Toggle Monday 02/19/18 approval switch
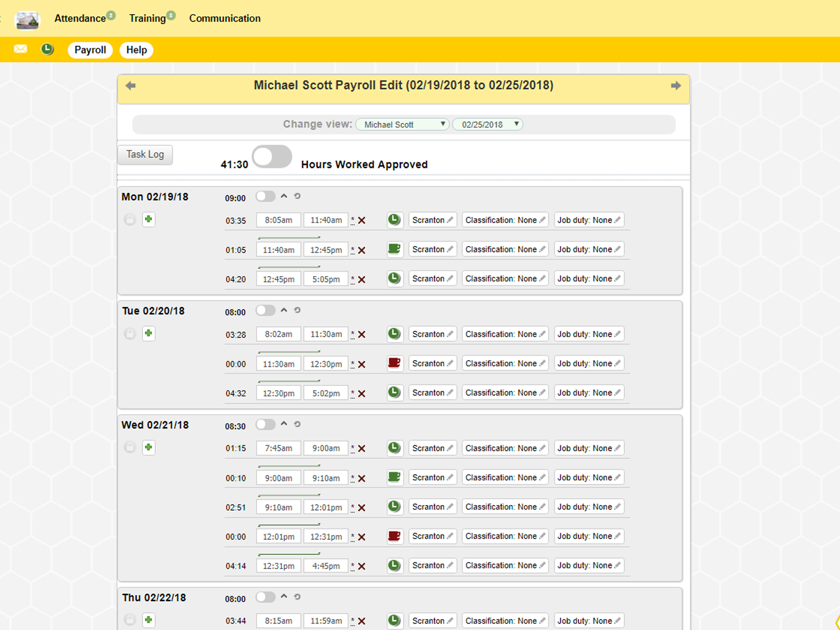The height and width of the screenshot is (630, 840). tap(266, 196)
